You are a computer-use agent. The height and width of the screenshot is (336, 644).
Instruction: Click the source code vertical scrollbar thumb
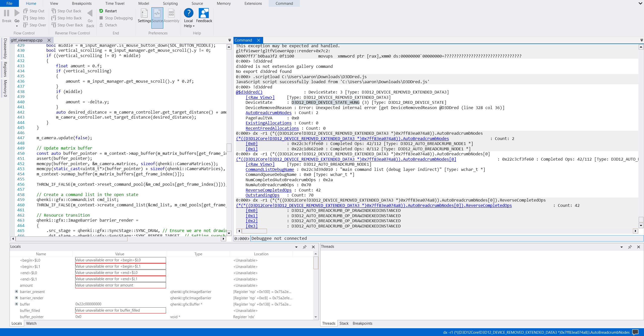click(x=229, y=148)
